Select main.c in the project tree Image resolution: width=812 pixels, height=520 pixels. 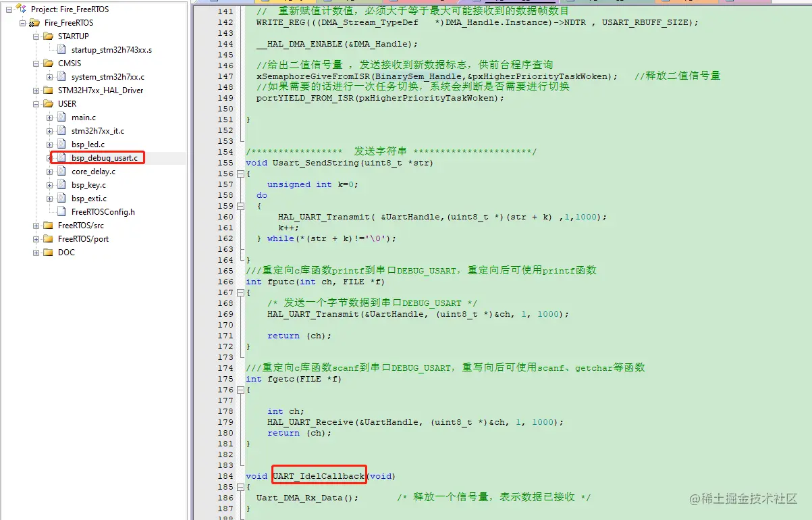(84, 117)
